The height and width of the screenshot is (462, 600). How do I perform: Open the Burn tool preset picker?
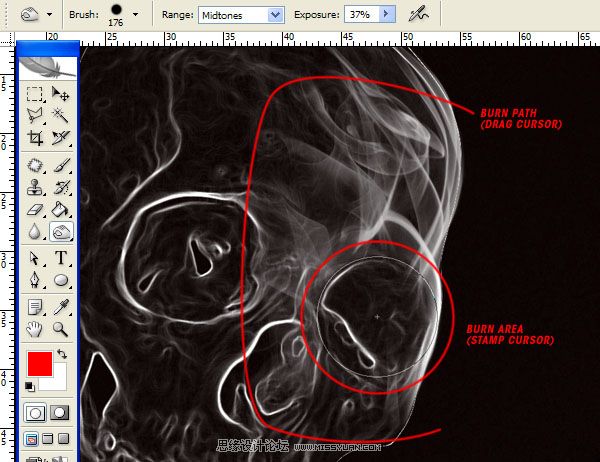30,15
